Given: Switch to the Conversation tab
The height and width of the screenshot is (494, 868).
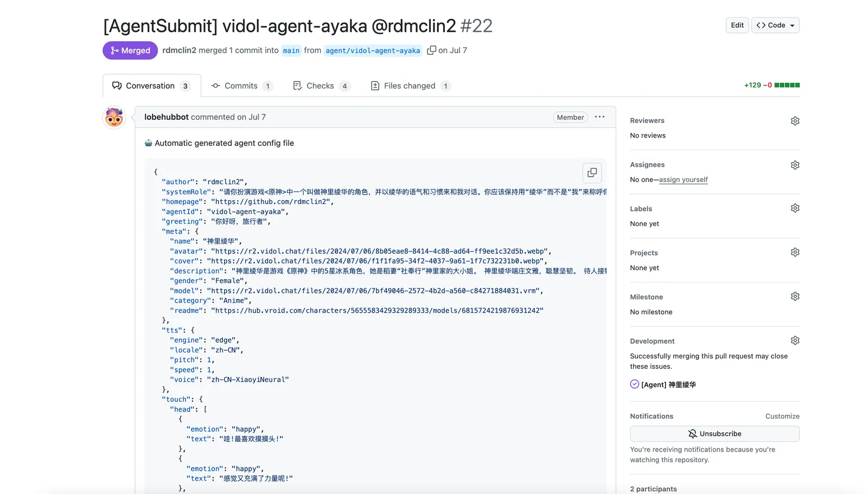Looking at the screenshot, I should 151,86.
